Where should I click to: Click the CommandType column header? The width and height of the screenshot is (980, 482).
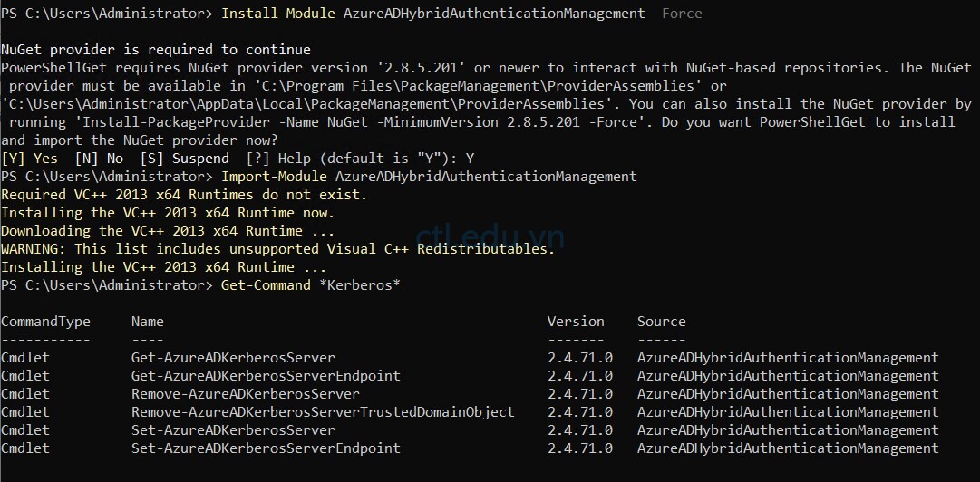pyautogui.click(x=45, y=322)
